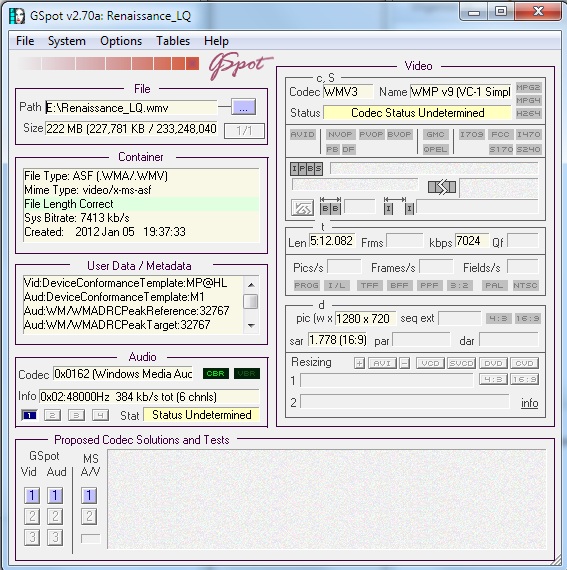The height and width of the screenshot is (570, 567).
Task: Click the red progress bar at top
Action: coord(109,64)
